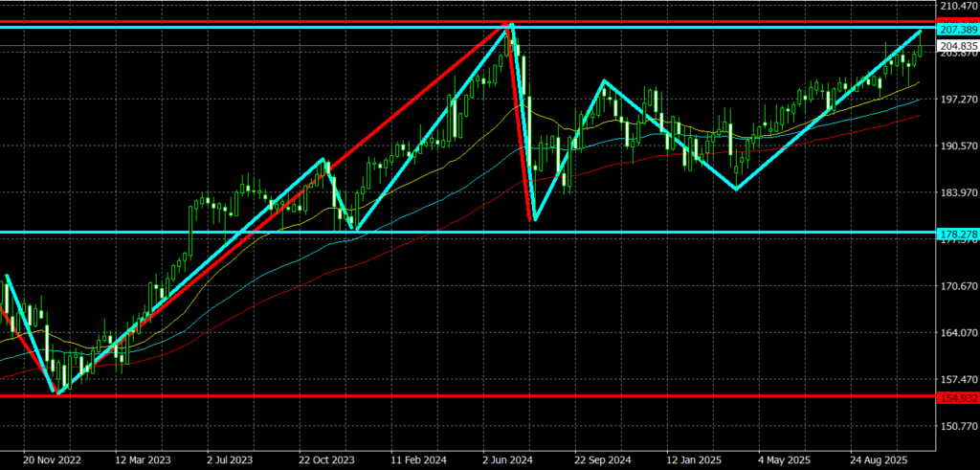Click the cyan 178.278 price tag
The image size is (980, 470).
(956, 233)
